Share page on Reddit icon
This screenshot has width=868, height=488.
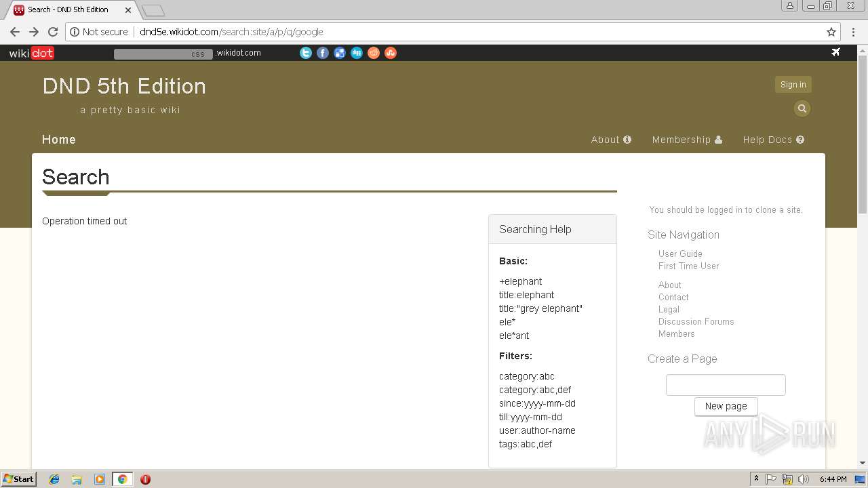374,53
